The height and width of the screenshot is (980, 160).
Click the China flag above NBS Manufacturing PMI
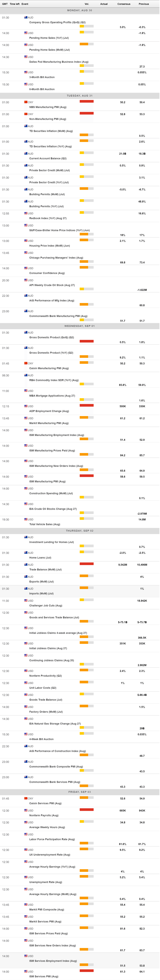pyautogui.click(x=26, y=102)
